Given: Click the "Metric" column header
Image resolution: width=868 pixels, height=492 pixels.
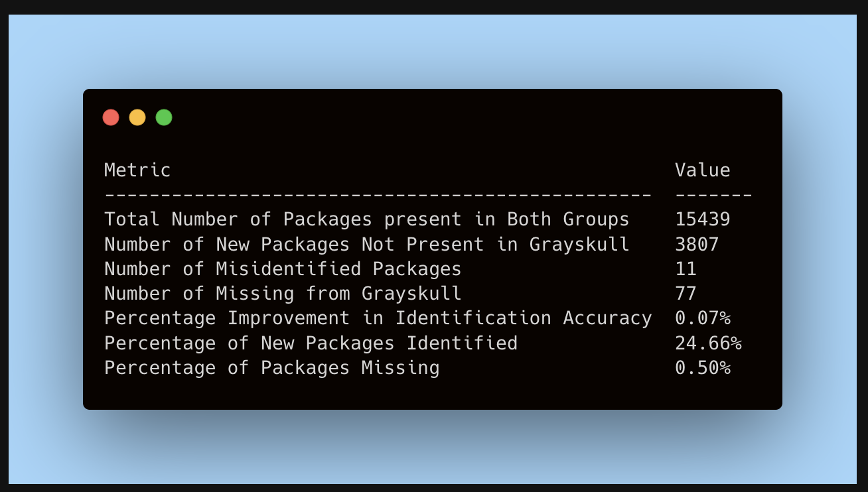Looking at the screenshot, I should click(137, 170).
